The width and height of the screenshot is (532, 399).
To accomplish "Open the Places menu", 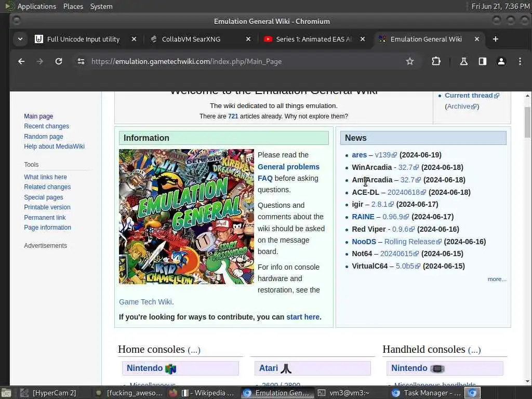I will 73,6.
